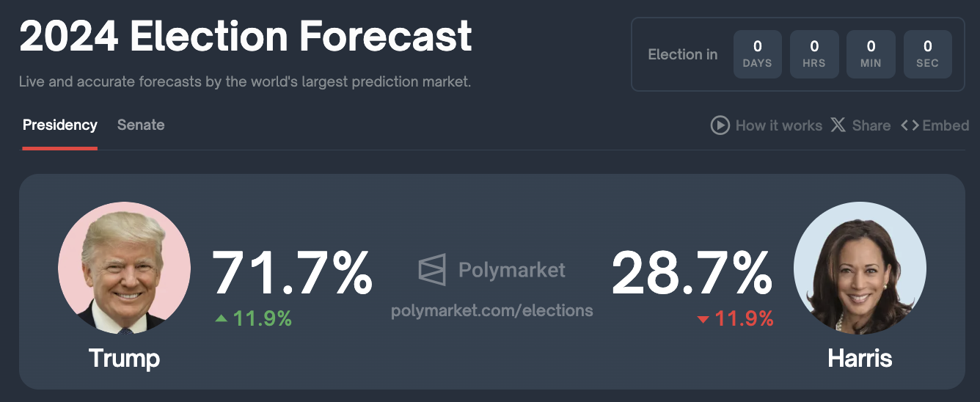Viewport: 980px width, 402px height.
Task: Click the SEC countdown box
Action: pyautogui.click(x=928, y=54)
